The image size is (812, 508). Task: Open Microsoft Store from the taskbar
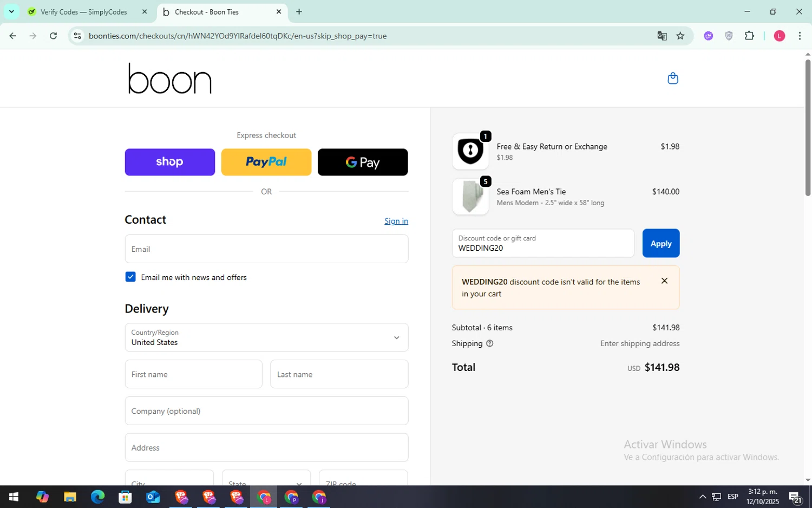point(125,497)
